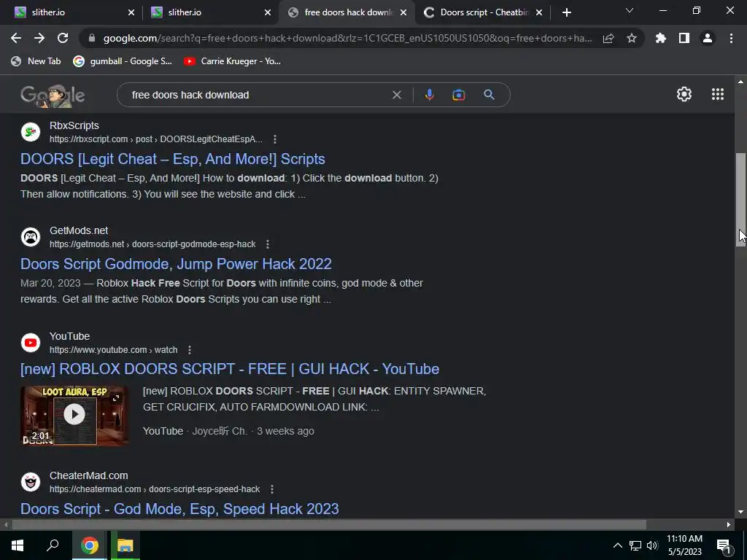Close the first slither.io tab
747x560 pixels.
coord(131,13)
